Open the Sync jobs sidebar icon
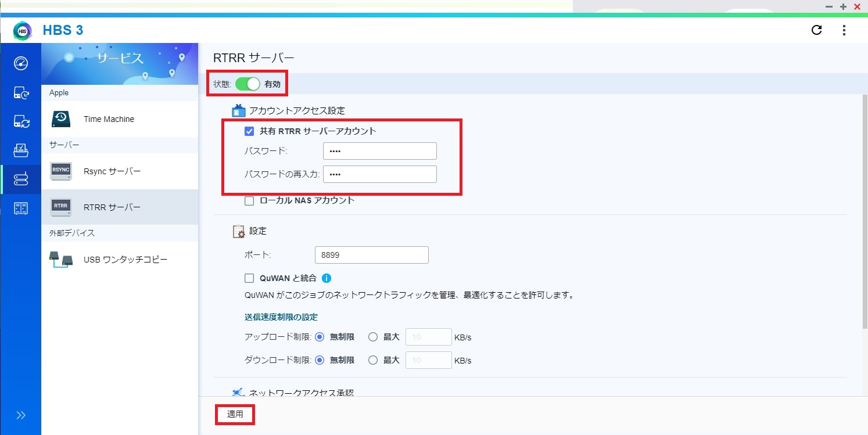Screen dimensions: 868x435 tap(21, 121)
